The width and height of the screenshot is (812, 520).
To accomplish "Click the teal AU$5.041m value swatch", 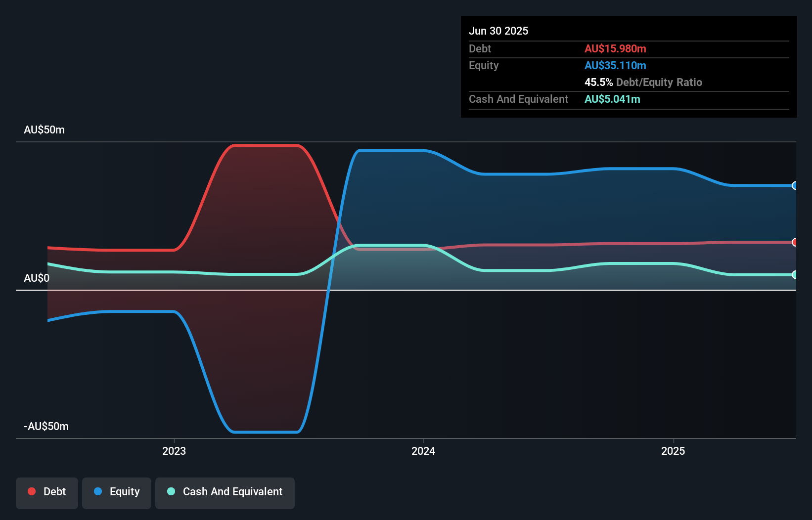I will point(612,99).
